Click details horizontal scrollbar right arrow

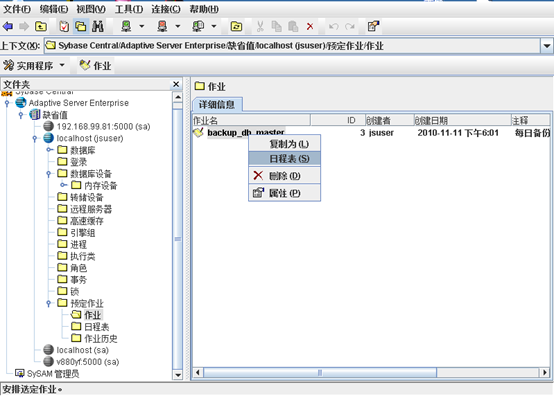pyautogui.click(x=545, y=372)
